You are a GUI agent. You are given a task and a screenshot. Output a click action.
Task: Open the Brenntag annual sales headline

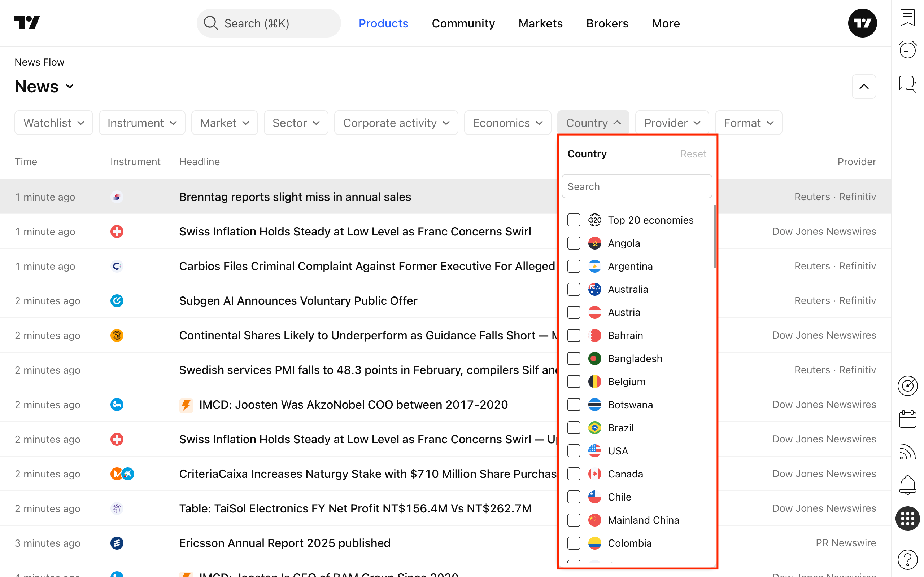[x=295, y=197]
